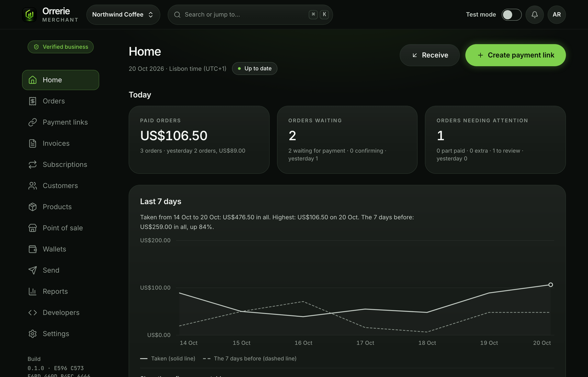Click the Payment links chain icon
Screen dimensions: 588x377
(33, 122)
